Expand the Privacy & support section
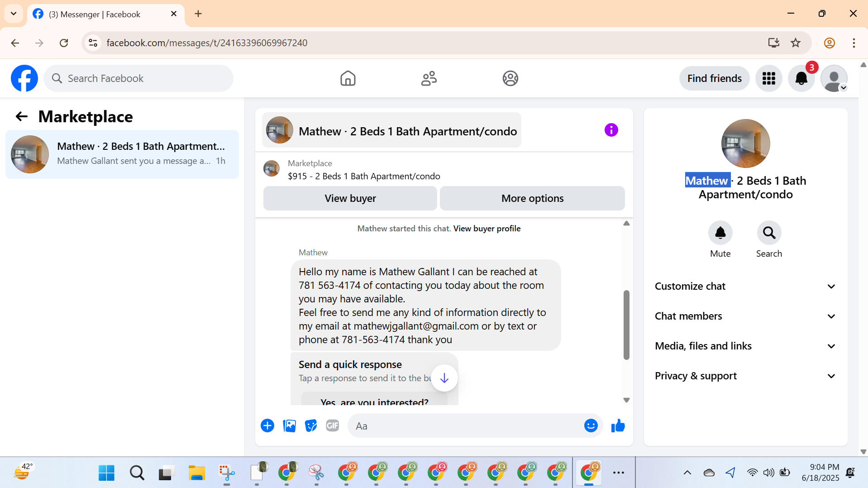This screenshot has width=868, height=488. tap(745, 376)
